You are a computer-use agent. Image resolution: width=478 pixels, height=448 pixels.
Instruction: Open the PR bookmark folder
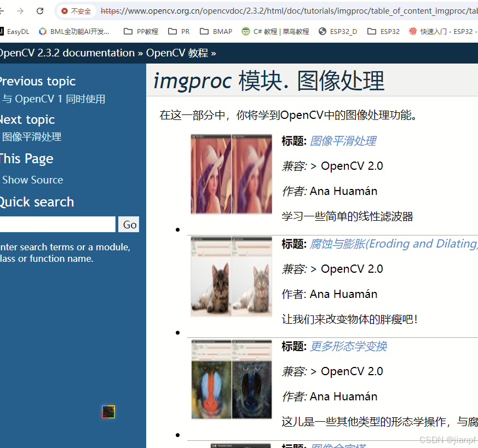pyautogui.click(x=179, y=31)
